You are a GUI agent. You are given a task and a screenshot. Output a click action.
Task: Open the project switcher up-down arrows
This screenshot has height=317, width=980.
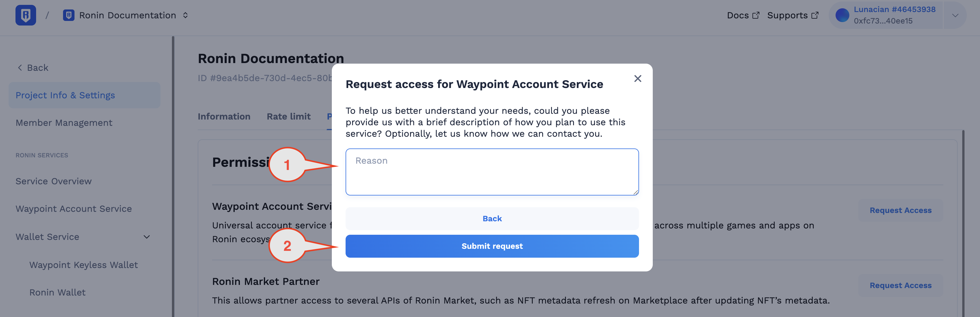click(185, 15)
